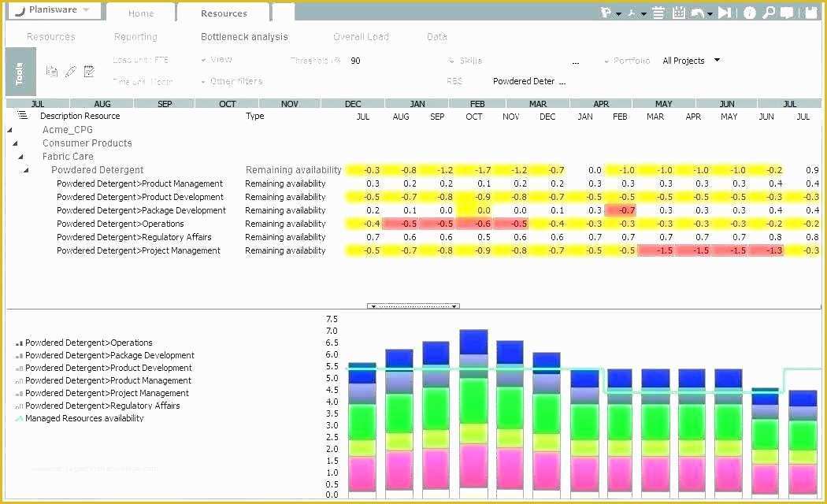
Task: Click the comment bubble icon in top toolbar
Action: [787, 13]
